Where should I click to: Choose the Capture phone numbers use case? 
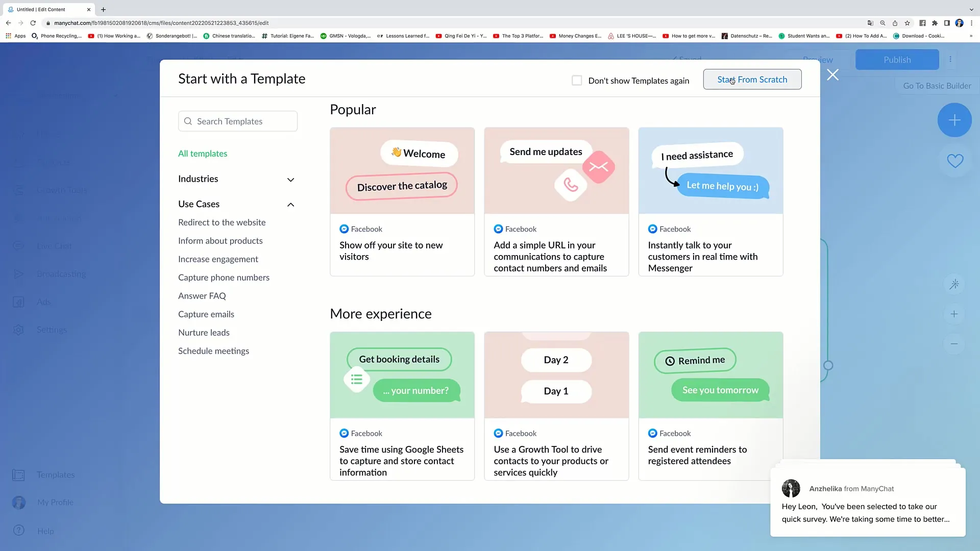[x=224, y=278]
